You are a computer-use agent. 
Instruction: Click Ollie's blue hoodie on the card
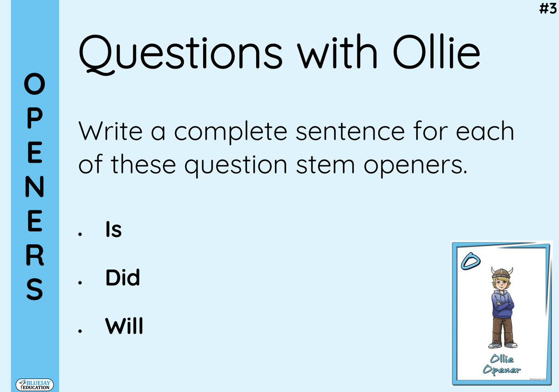pos(502,302)
